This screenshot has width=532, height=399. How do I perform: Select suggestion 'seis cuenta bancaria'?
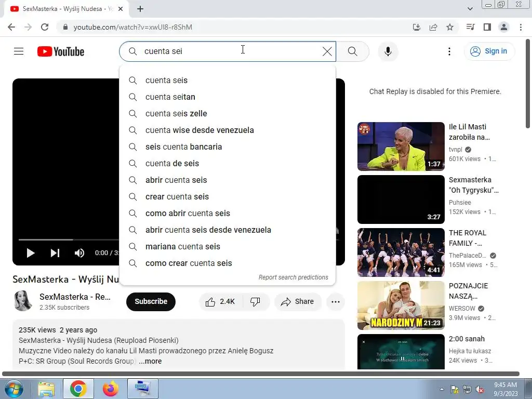(x=228, y=147)
